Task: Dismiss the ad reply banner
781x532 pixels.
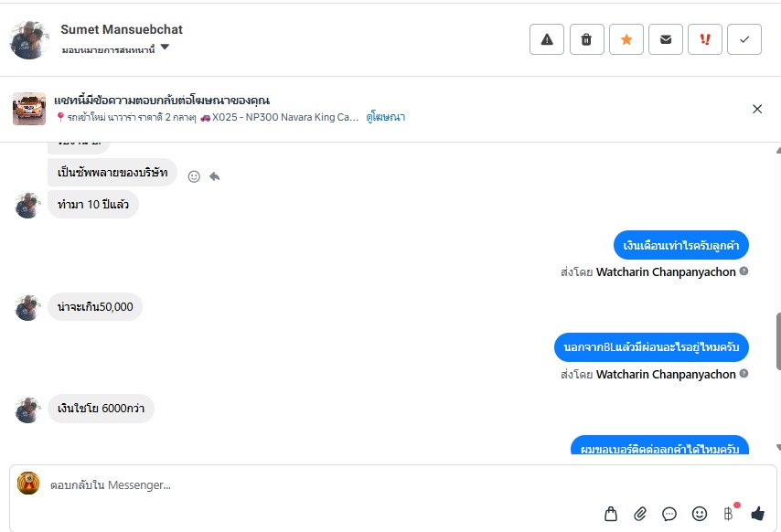Action: [757, 109]
